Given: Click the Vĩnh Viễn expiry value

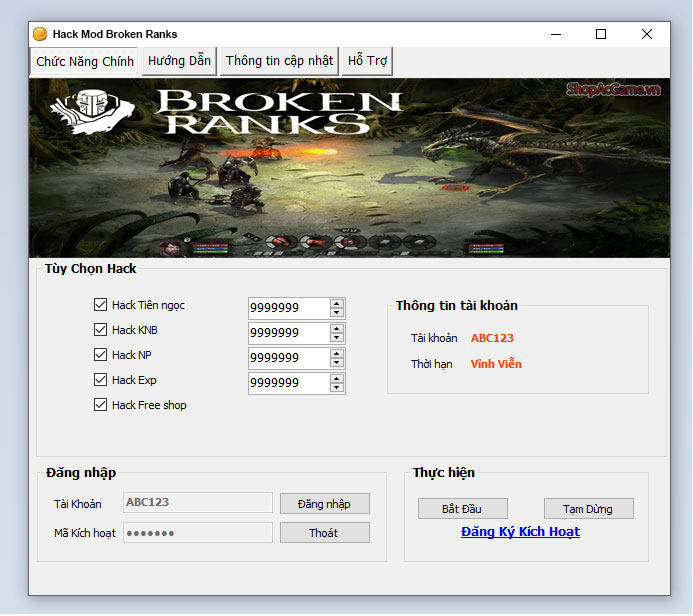Looking at the screenshot, I should point(496,364).
